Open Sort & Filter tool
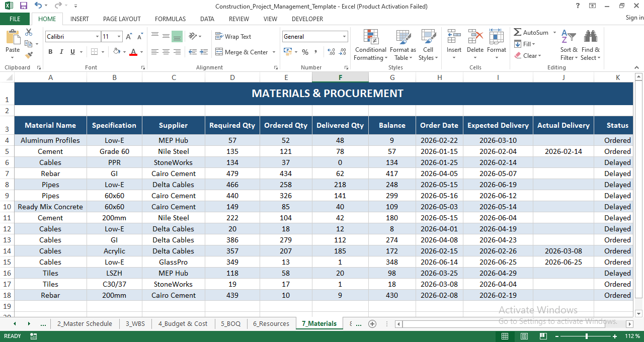 pyautogui.click(x=569, y=45)
